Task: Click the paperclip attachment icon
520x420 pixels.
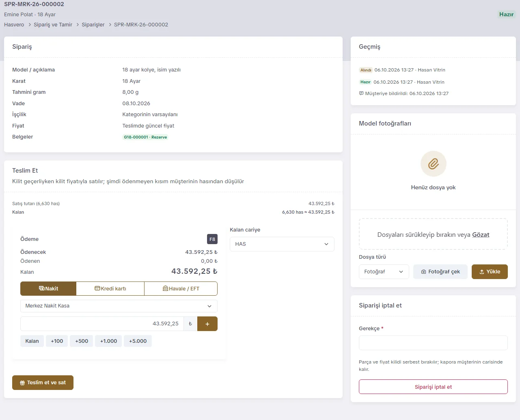Action: pyautogui.click(x=433, y=164)
